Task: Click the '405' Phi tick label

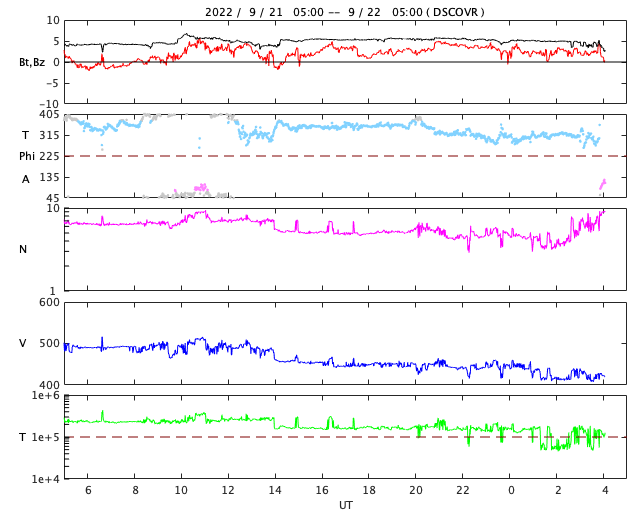Action: [49, 115]
